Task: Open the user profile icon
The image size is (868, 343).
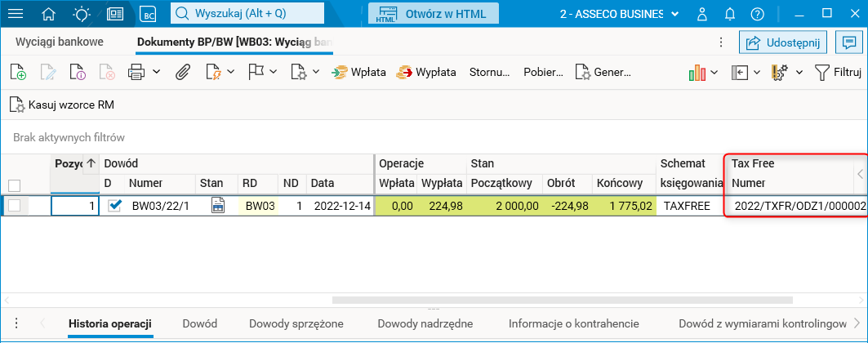Action: coord(702,15)
